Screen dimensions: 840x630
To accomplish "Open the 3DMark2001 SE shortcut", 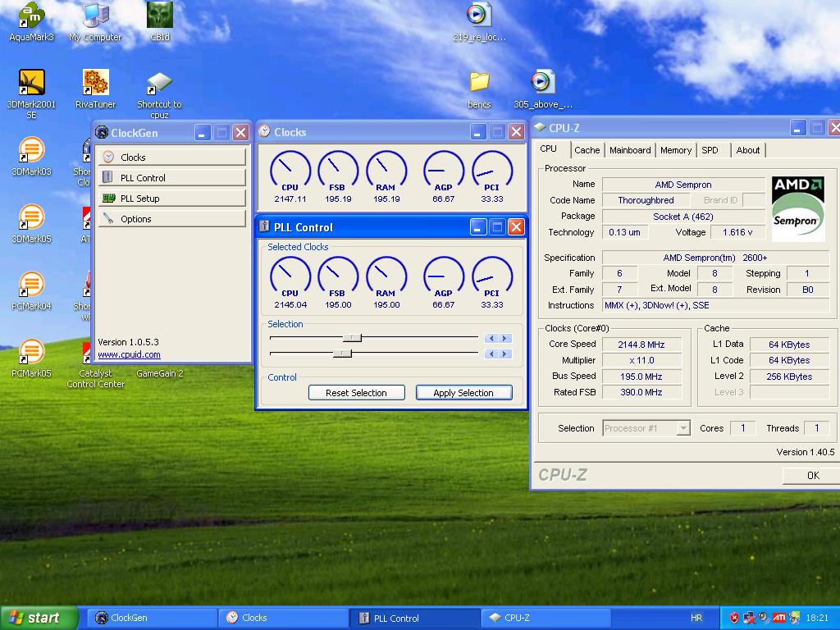I will [32, 94].
